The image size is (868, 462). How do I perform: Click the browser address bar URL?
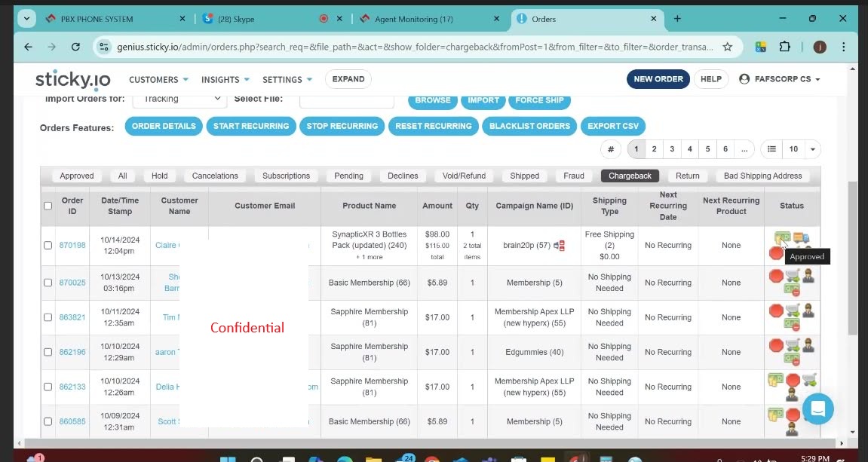click(415, 47)
